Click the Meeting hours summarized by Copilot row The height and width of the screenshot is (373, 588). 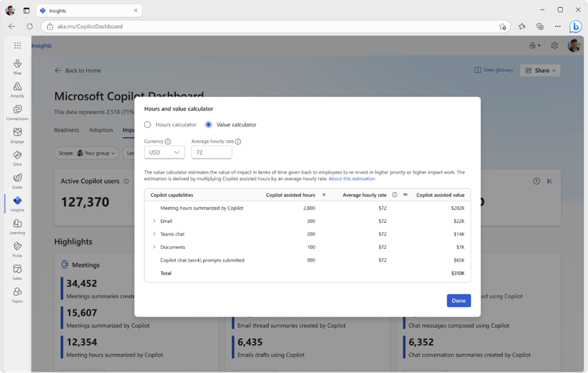pyautogui.click(x=307, y=208)
